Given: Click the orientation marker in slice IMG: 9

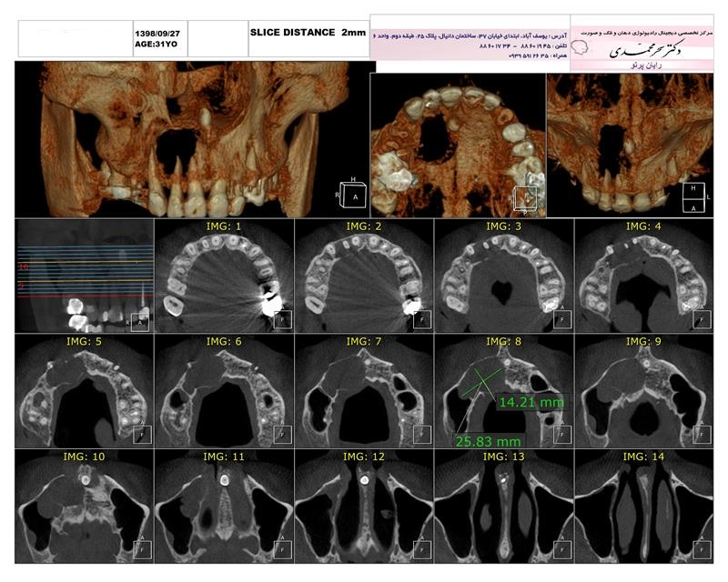Looking at the screenshot, I should 702,435.
